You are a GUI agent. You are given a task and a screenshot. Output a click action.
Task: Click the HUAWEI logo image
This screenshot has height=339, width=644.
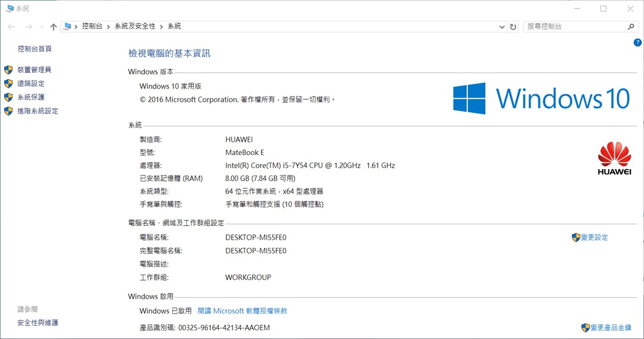click(613, 158)
